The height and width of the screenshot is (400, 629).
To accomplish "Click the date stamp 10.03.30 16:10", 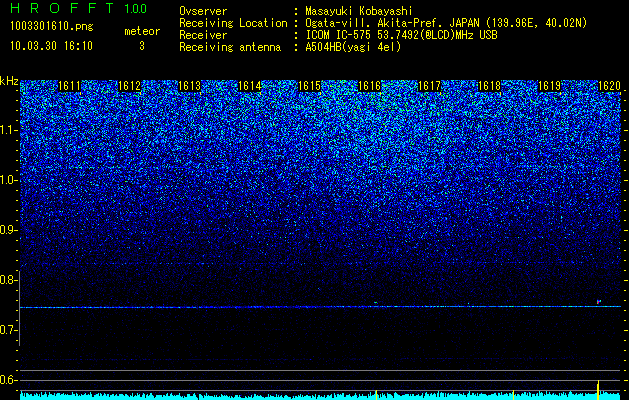I will point(51,46).
